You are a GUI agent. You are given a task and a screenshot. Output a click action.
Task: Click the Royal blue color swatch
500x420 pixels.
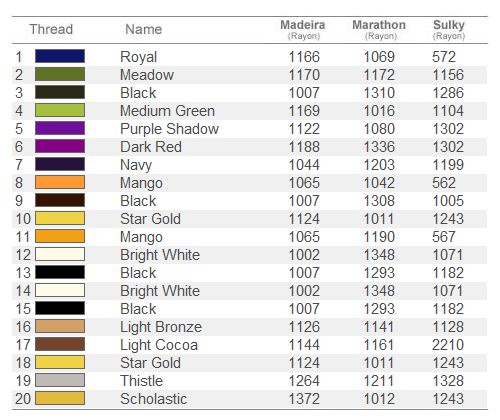pos(60,56)
